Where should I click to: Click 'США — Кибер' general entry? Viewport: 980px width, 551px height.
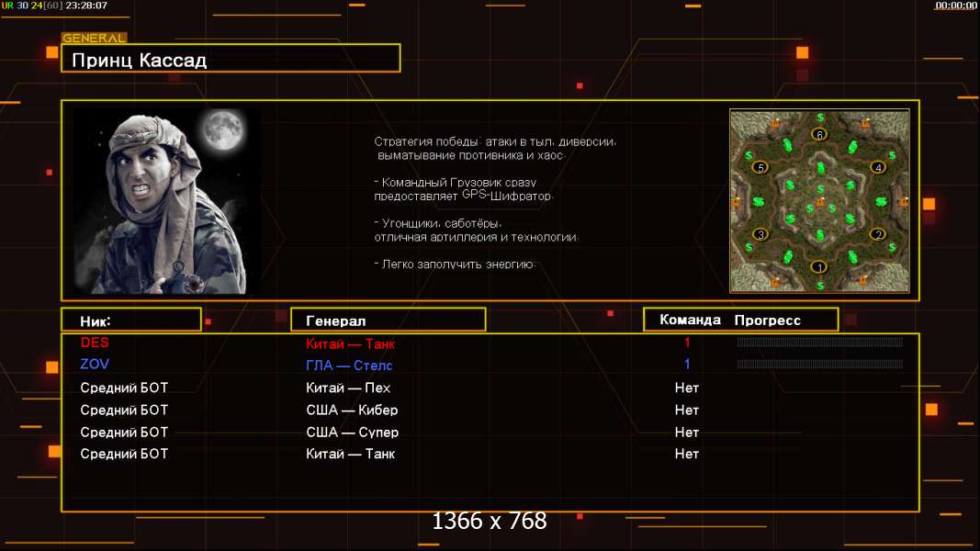pyautogui.click(x=352, y=410)
